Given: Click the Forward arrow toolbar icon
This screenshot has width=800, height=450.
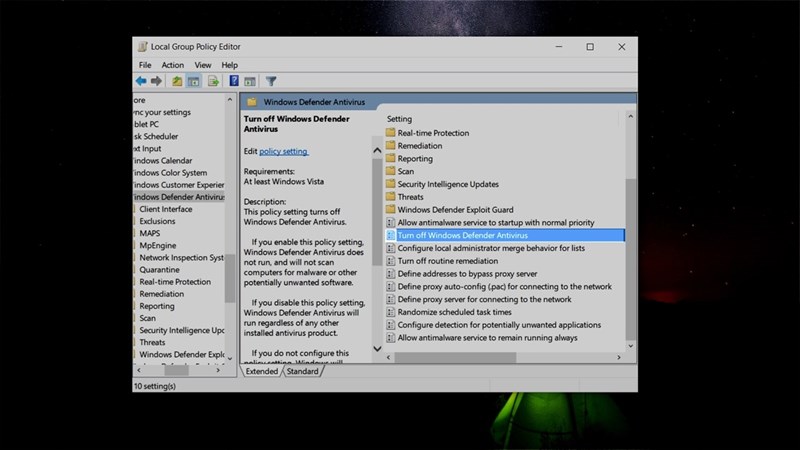Looking at the screenshot, I should tap(157, 81).
